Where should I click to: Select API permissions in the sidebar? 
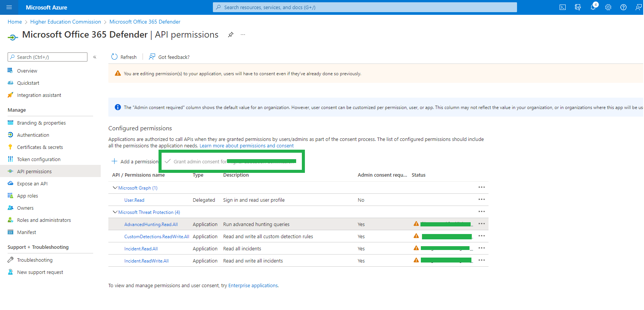[50, 171]
